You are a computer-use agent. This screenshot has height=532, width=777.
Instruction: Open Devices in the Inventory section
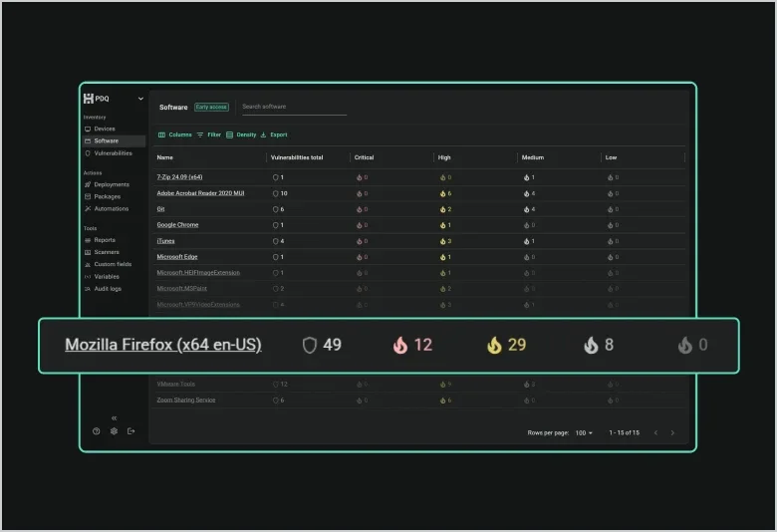[105, 129]
